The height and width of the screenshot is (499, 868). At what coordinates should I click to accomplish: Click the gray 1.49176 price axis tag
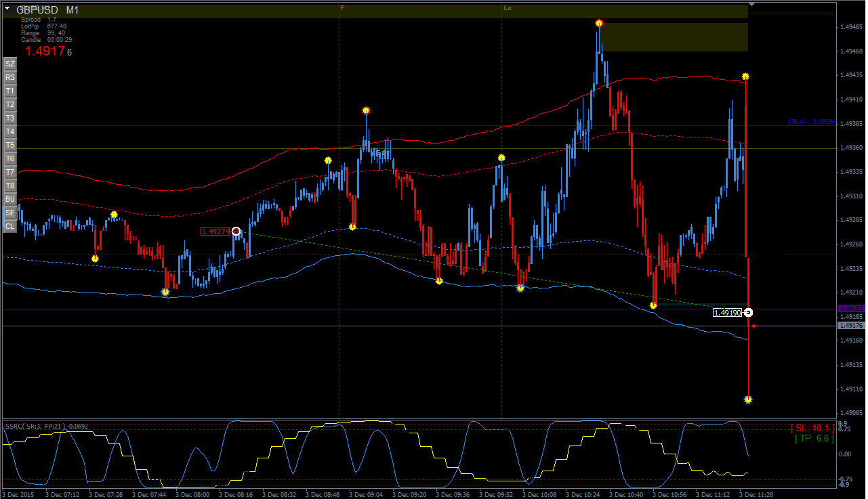[x=850, y=326]
